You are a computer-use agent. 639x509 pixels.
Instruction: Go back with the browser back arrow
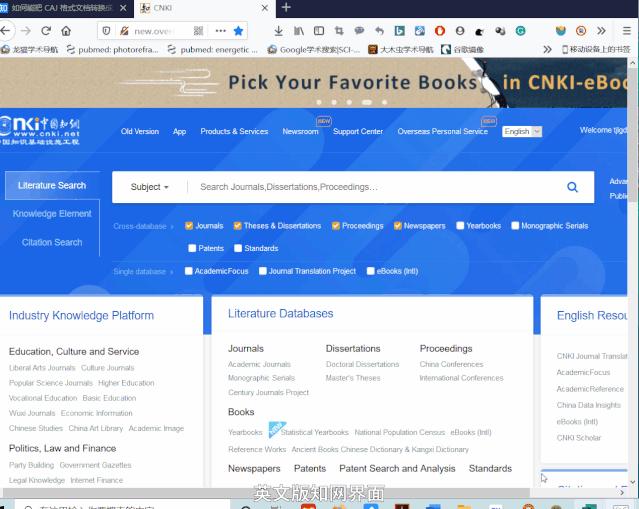tap(6, 31)
